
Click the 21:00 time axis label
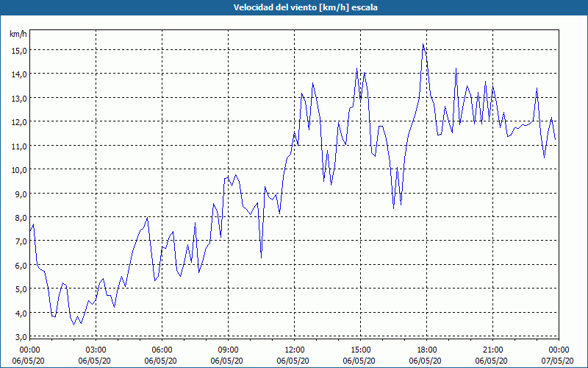click(x=492, y=350)
